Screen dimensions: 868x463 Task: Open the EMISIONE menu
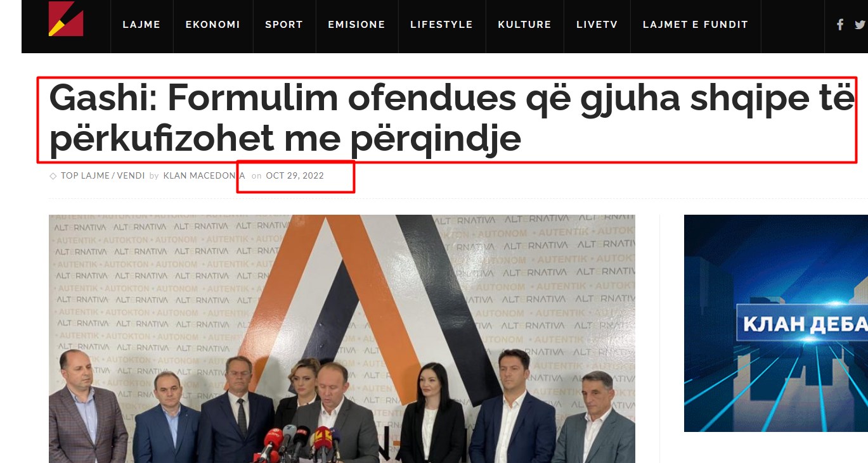[356, 25]
